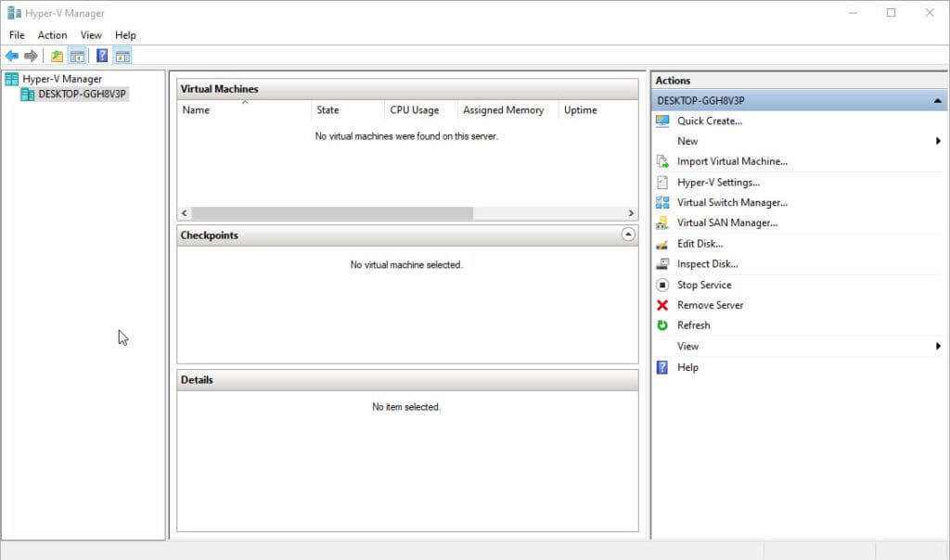Click the DESKTOP-GGH8V3P server icon in tree

[x=27, y=95]
